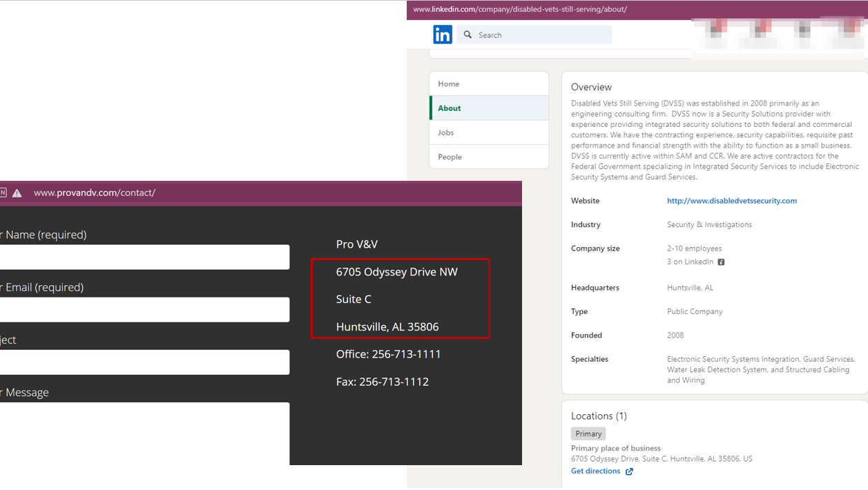Click the 'Huntsville, AL' headquarters value

(690, 288)
